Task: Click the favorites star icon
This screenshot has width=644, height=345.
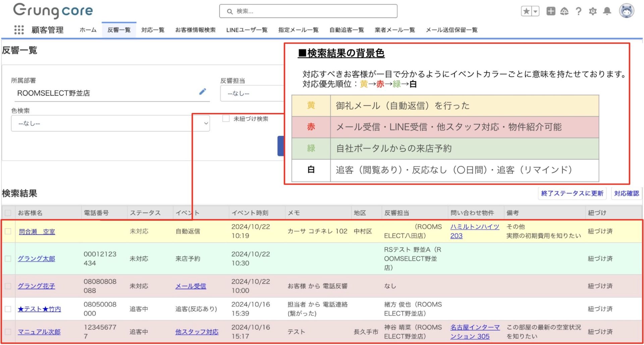Action: tap(526, 11)
